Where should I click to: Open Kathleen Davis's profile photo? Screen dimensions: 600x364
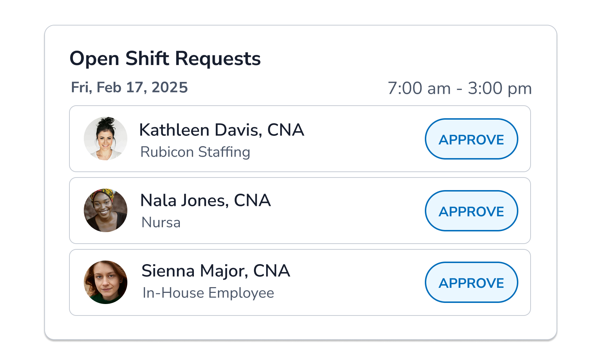(105, 139)
